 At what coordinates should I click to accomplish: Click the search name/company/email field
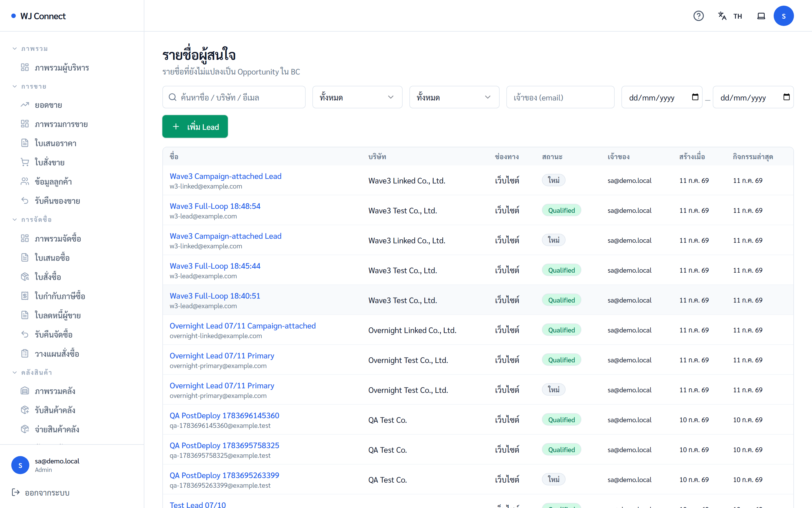tap(234, 97)
